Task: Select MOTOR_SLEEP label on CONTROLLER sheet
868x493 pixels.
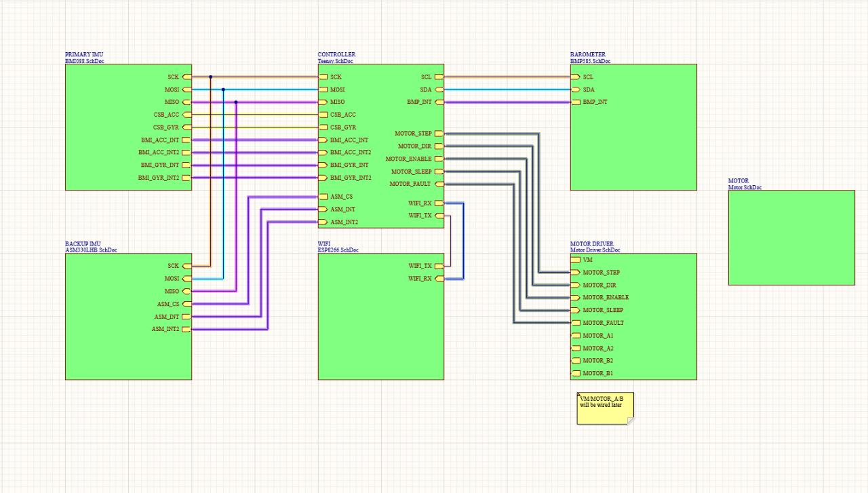Action: [x=412, y=171]
